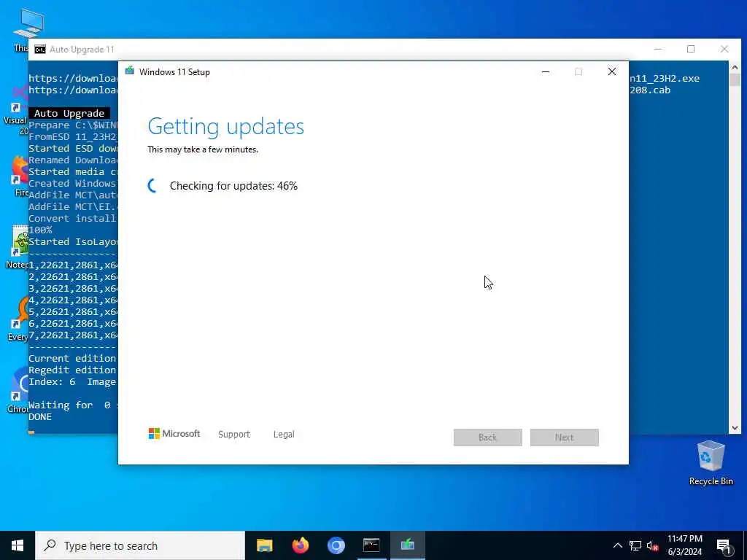Screen dimensions: 747x560
Task: Click the Auto Upgrade 11 console icon
Action: (40, 50)
